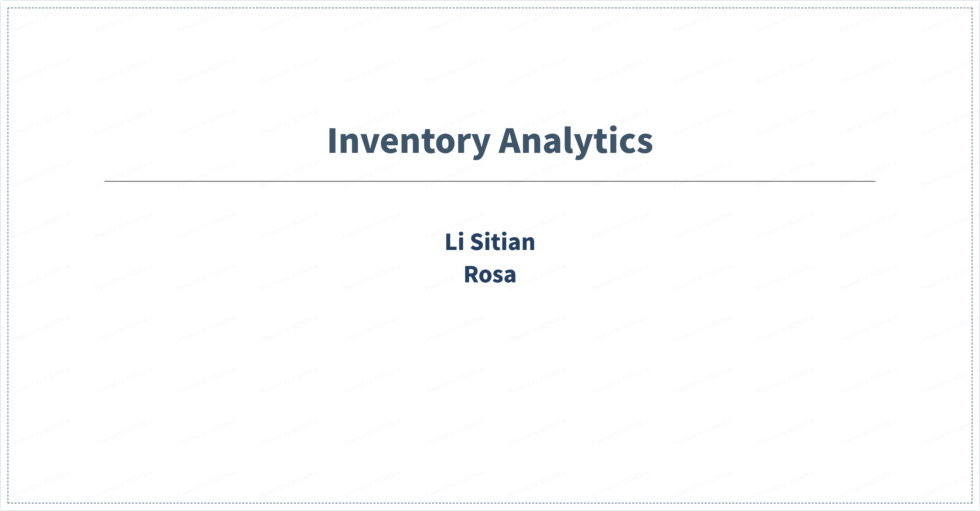This screenshot has height=511, width=980.
Task: Click the word "Analytics" in the title
Action: pyautogui.click(x=575, y=141)
